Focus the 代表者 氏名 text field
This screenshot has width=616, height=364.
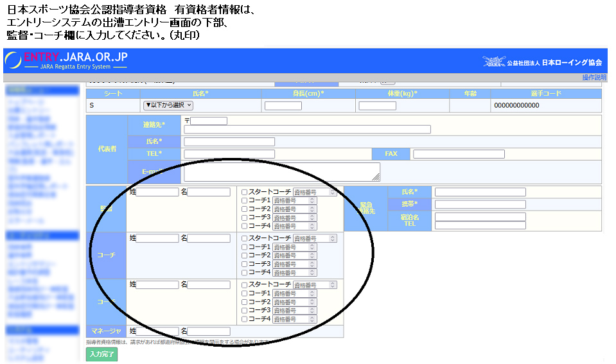click(x=229, y=142)
